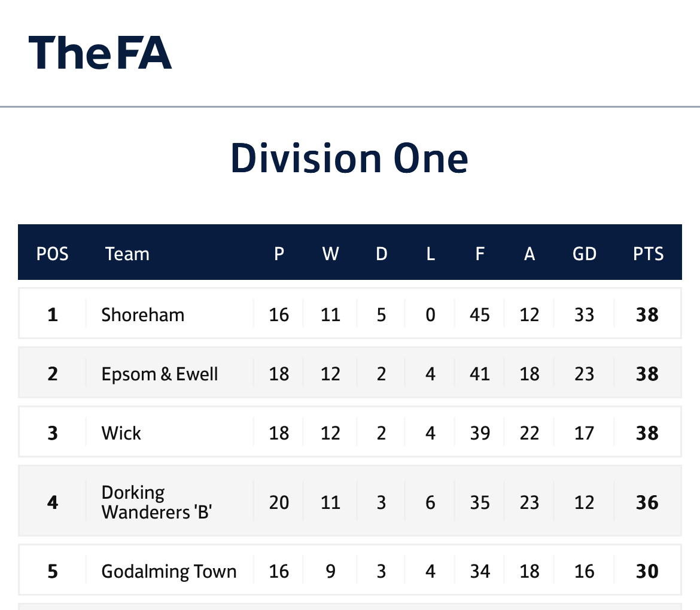Open the Godalming Town team link

click(169, 571)
